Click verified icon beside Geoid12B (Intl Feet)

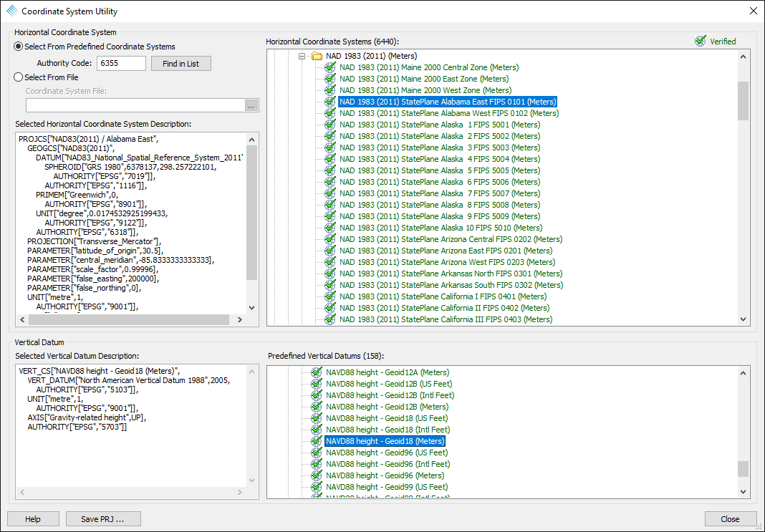[x=317, y=395]
